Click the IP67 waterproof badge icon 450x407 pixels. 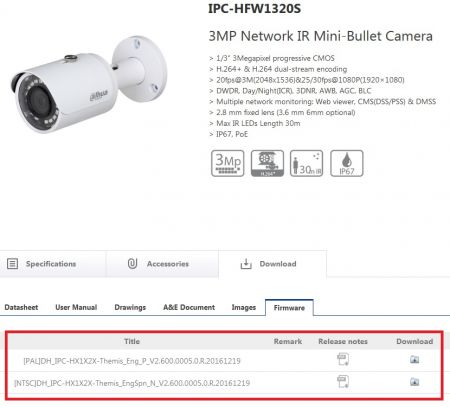click(x=347, y=163)
